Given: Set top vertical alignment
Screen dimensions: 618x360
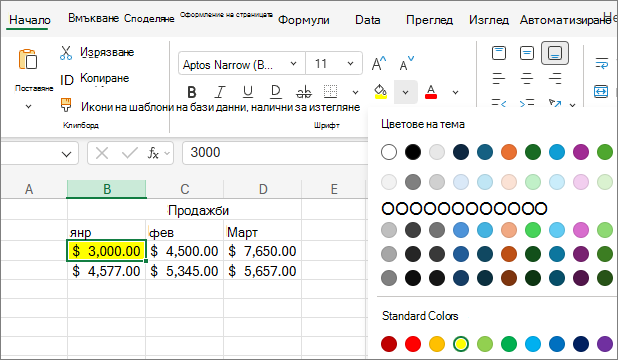Looking at the screenshot, I should pyautogui.click(x=499, y=53).
